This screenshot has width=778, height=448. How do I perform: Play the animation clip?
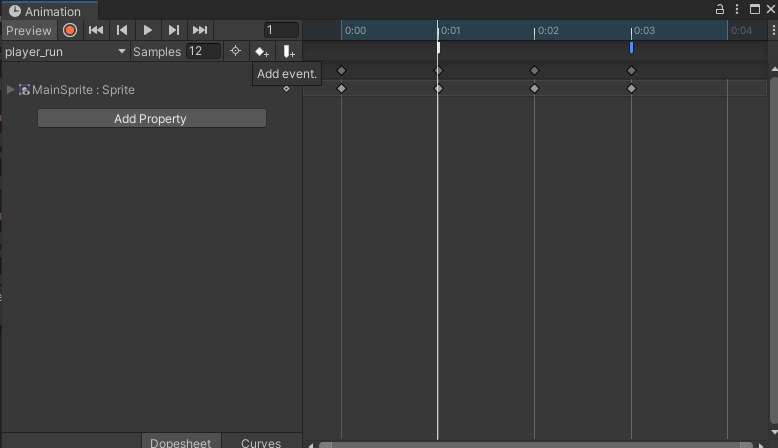tap(147, 30)
